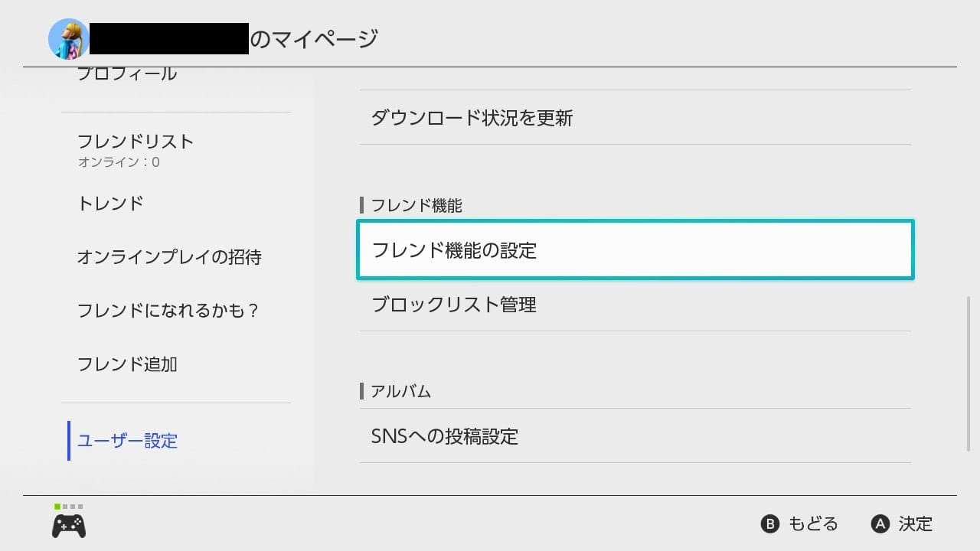Select the controller icon at bottom left
This screenshot has height=551, width=980.
pos(68,525)
